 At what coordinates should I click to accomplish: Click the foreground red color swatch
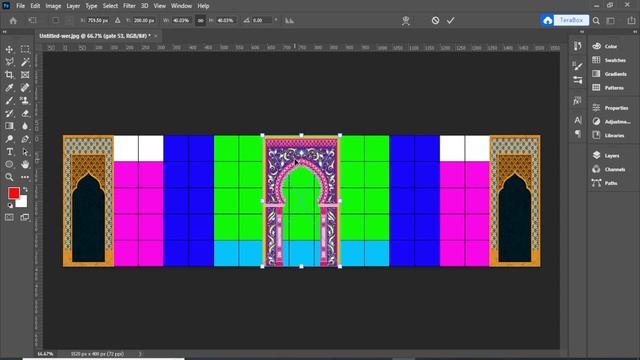coord(13,193)
